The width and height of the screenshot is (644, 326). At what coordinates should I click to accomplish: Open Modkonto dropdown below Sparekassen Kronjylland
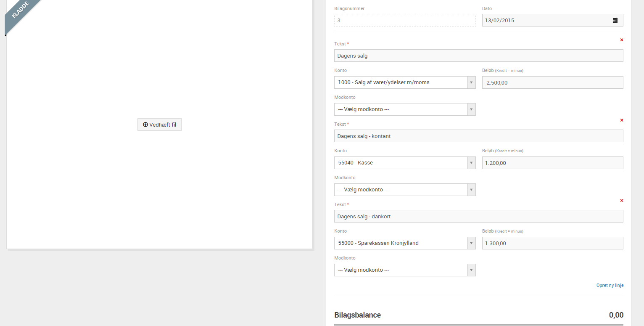(404, 270)
